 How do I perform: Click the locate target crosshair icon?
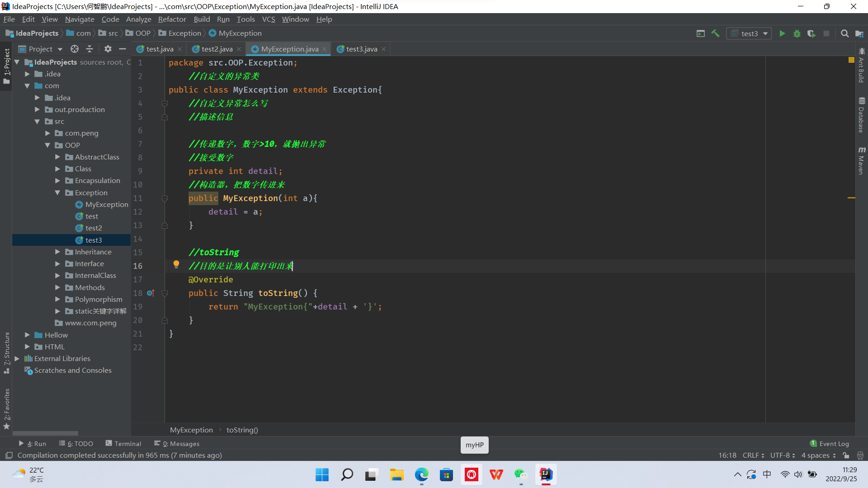coord(75,49)
